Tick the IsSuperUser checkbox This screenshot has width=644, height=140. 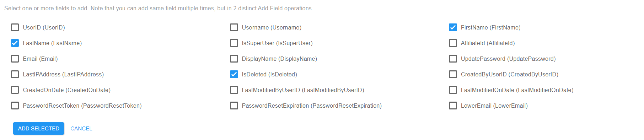[x=234, y=43]
